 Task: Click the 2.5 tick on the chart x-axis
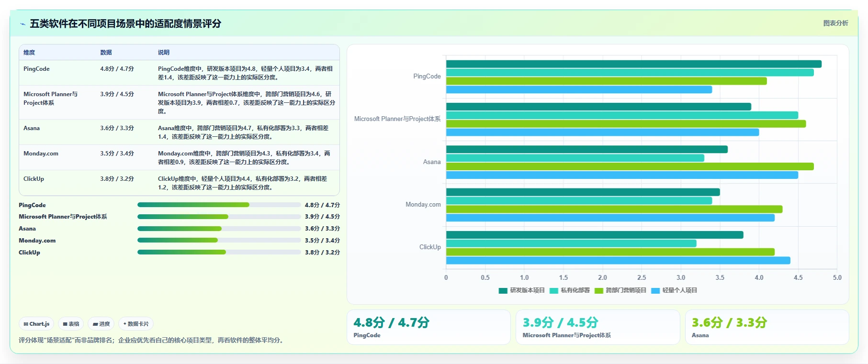[642, 277]
